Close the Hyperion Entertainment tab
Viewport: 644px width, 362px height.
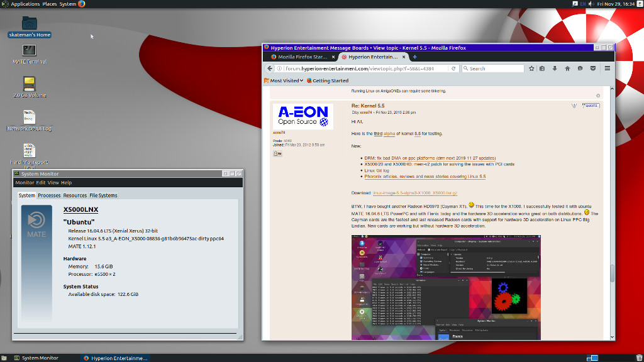point(404,57)
